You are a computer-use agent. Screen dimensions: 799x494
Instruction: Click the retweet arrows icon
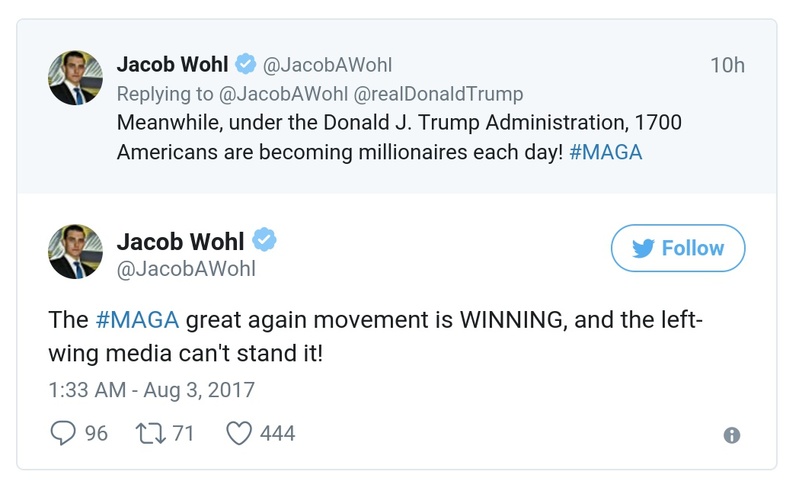150,433
